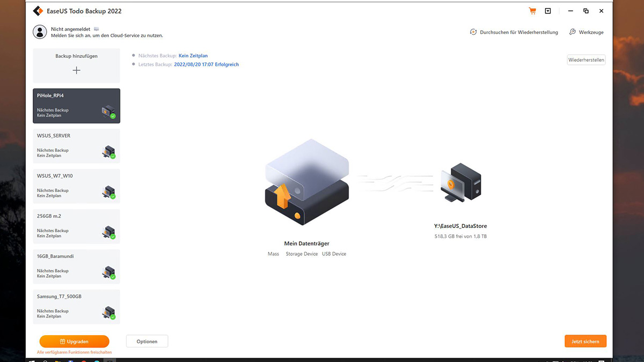Click the Mass Storage Device USB Device text
This screenshot has width=644, height=362.
[307, 254]
